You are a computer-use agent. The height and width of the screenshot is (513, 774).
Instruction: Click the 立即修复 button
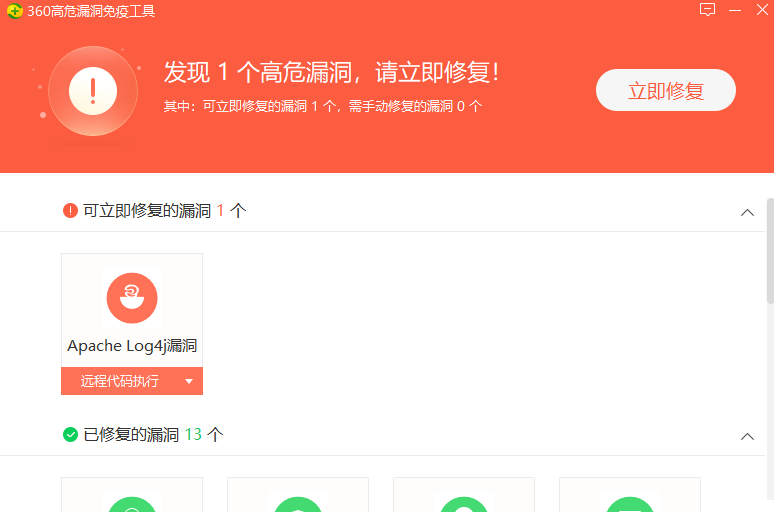click(665, 90)
